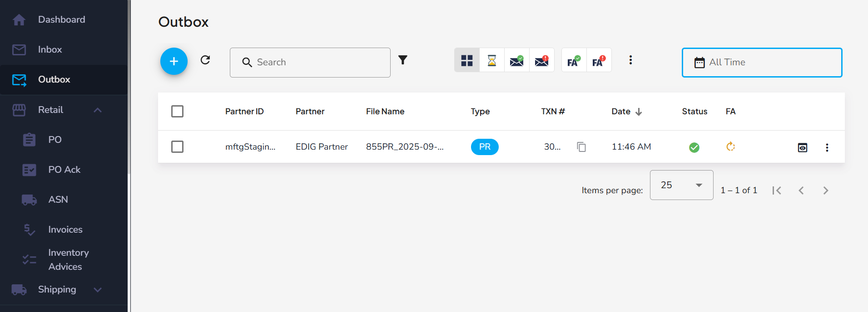The height and width of the screenshot is (312, 868).
Task: Toggle the select-all header checkbox
Action: click(x=177, y=112)
